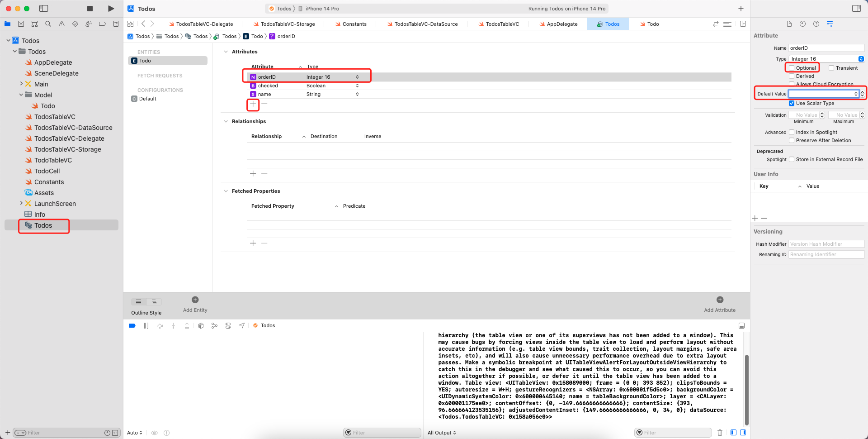Remove selected attribute with minus
The width and height of the screenshot is (868, 439).
pos(264,104)
